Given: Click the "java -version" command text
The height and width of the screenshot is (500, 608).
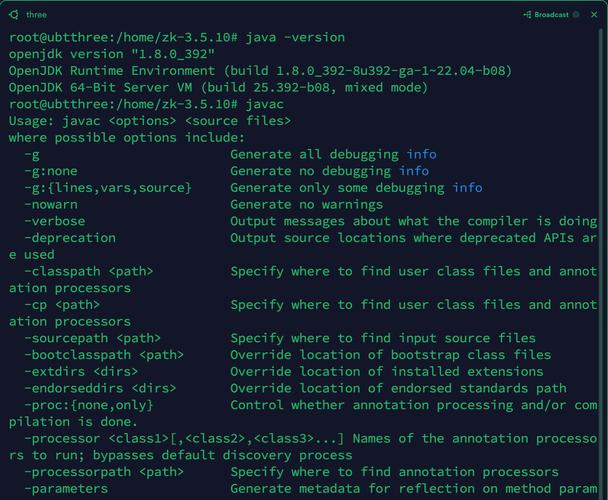Looking at the screenshot, I should point(295,37).
